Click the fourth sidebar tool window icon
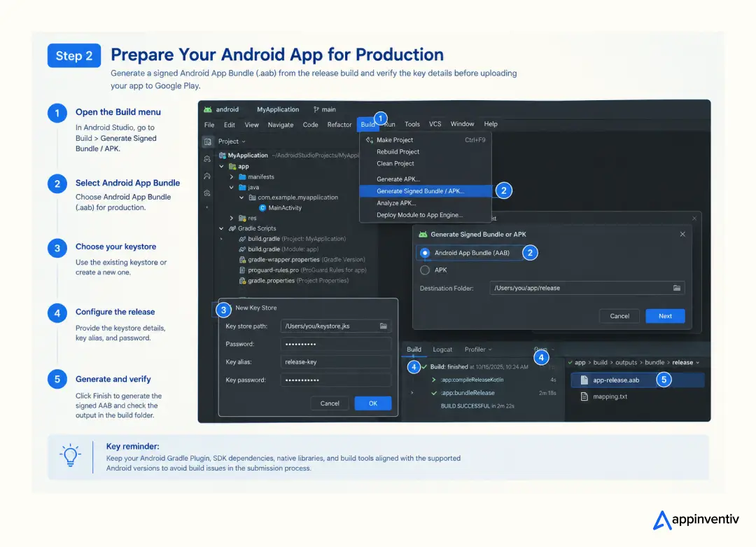The image size is (756, 547). point(207,193)
